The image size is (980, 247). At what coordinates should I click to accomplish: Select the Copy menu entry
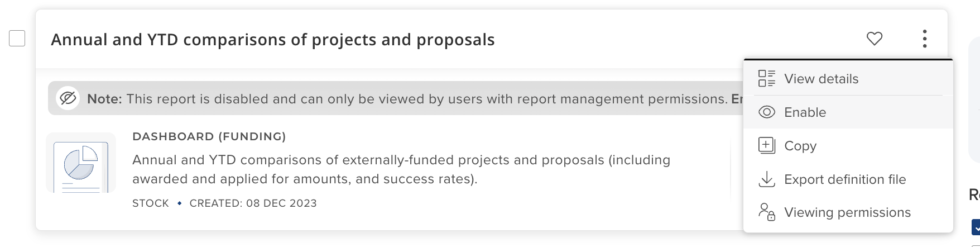[x=800, y=146]
